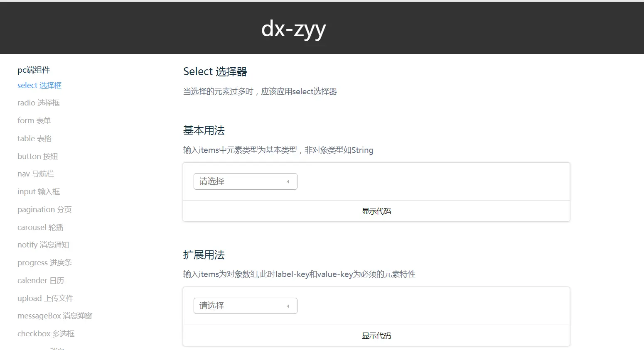Open nav 导航栏 sidebar item
The width and height of the screenshot is (644, 350).
[36, 174]
